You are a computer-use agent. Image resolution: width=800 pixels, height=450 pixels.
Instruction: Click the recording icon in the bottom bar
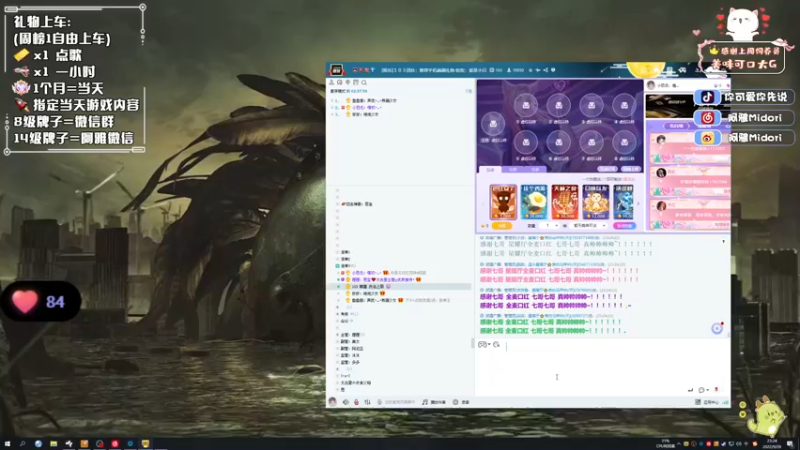coord(456,402)
